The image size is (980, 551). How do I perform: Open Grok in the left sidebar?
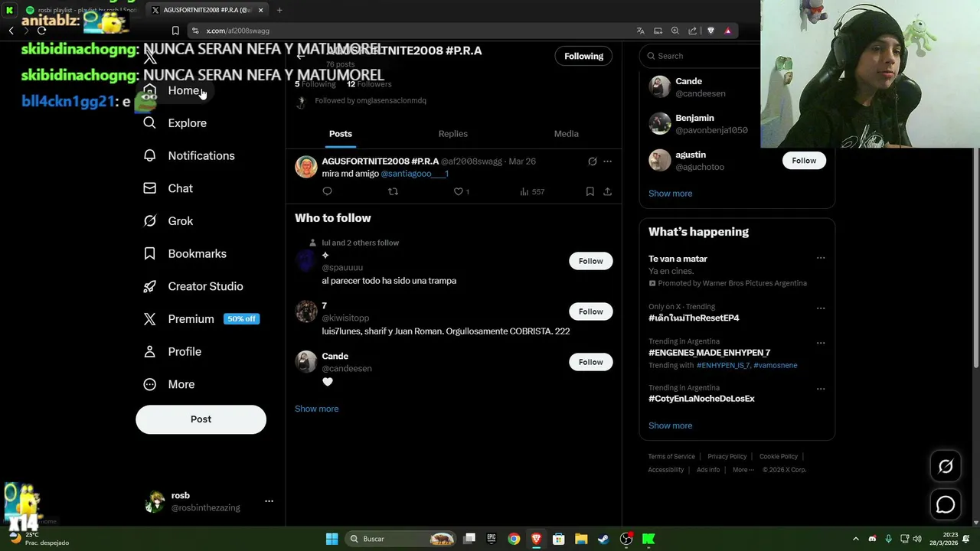(x=168, y=221)
